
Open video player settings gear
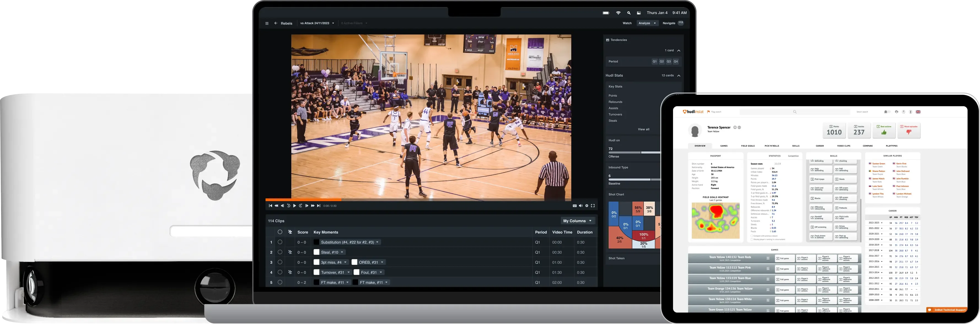point(587,205)
